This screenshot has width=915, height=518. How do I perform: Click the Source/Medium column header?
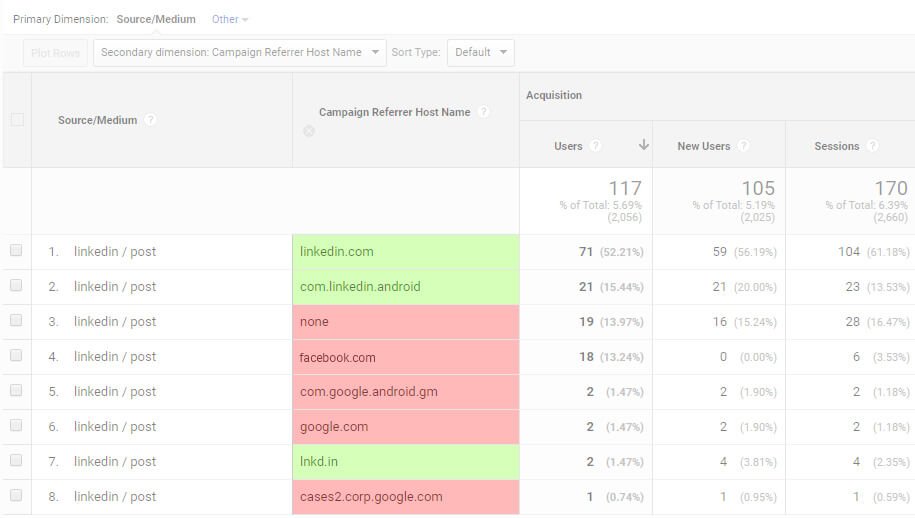(x=97, y=120)
